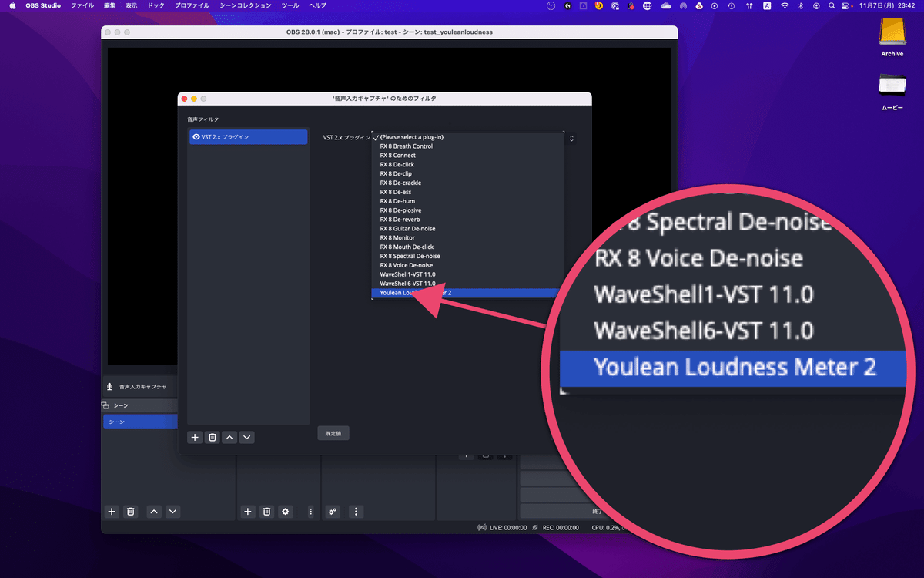Move scene down in scenes panel
The width and height of the screenshot is (924, 578).
pos(172,511)
